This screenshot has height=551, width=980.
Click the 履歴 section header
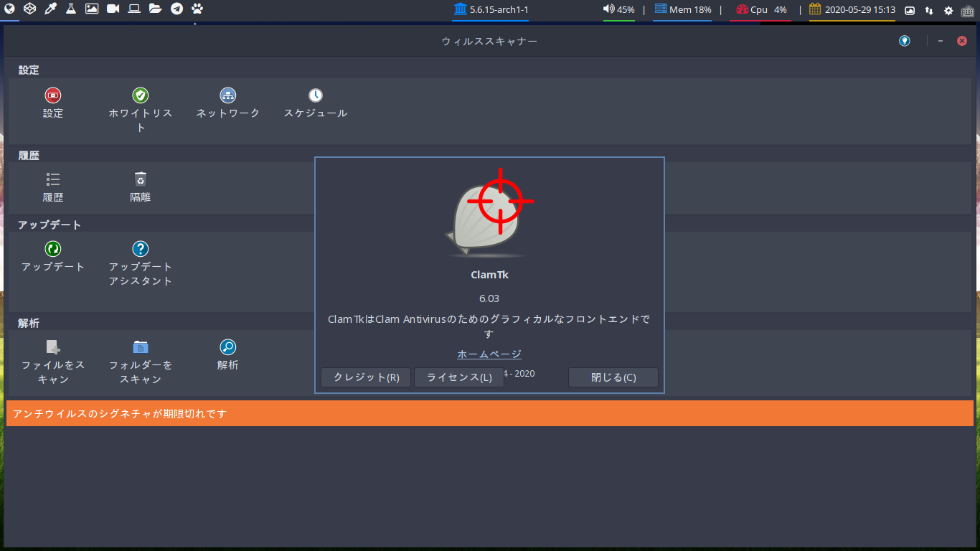point(29,155)
